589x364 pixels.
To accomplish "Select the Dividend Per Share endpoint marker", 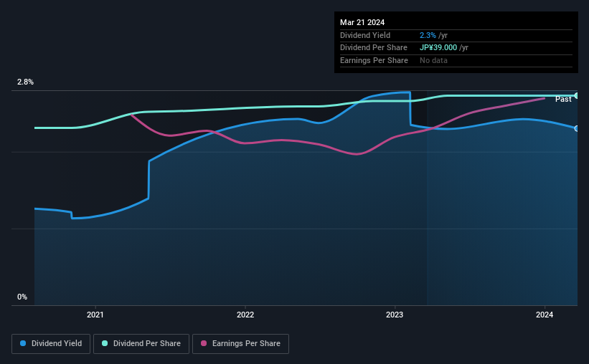I will (577, 96).
